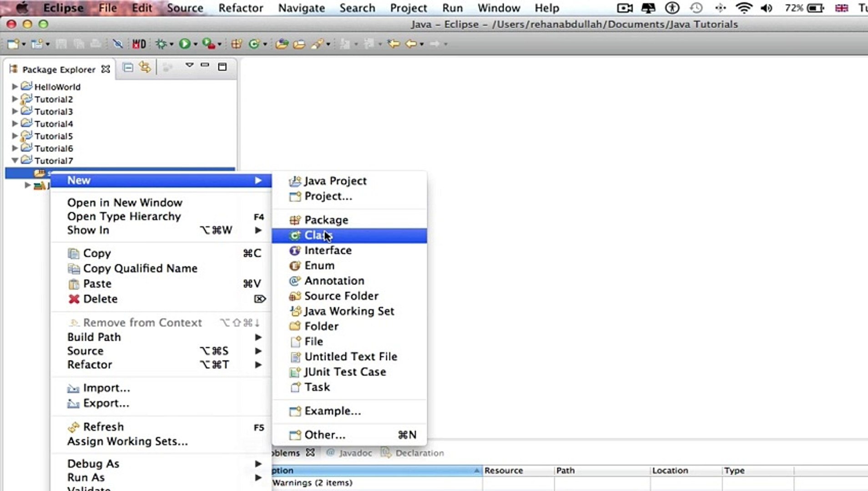Open the Back history dropdown arrow
Image resolution: width=868 pixels, height=491 pixels.
[422, 45]
